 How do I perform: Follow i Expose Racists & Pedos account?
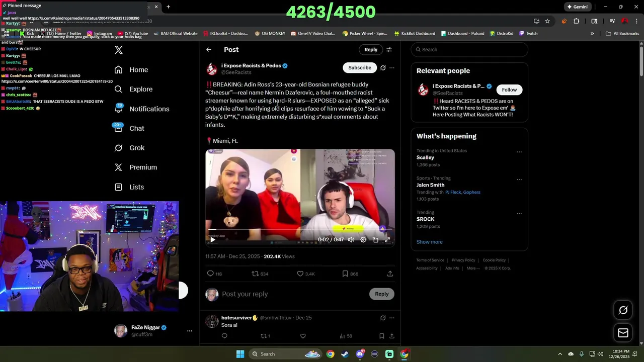[509, 89]
